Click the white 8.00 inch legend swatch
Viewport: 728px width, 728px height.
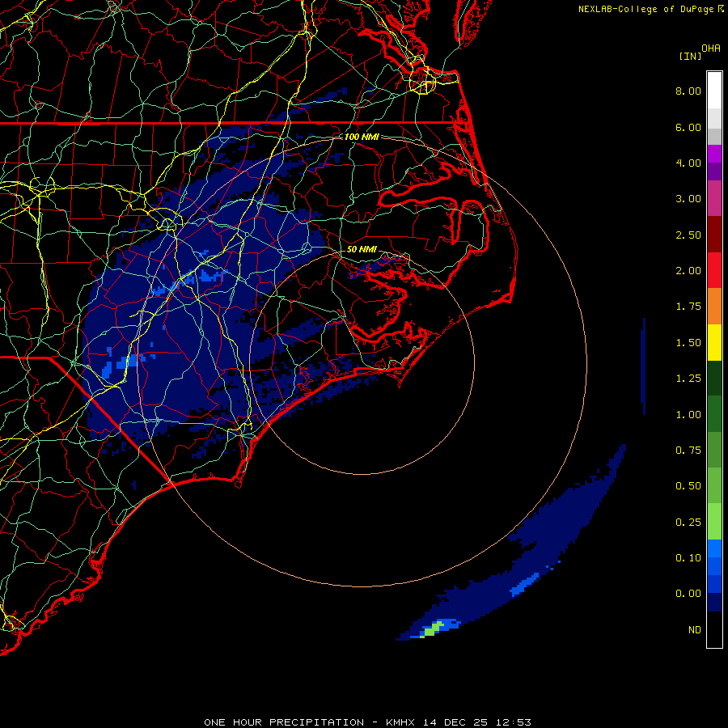(x=714, y=90)
